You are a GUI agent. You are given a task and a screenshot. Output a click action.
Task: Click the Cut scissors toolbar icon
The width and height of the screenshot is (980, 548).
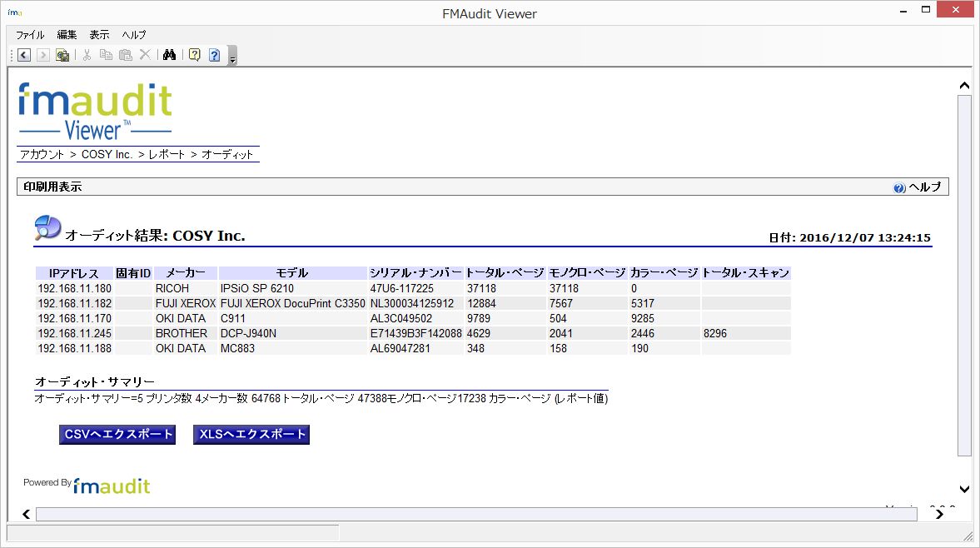pos(87,55)
